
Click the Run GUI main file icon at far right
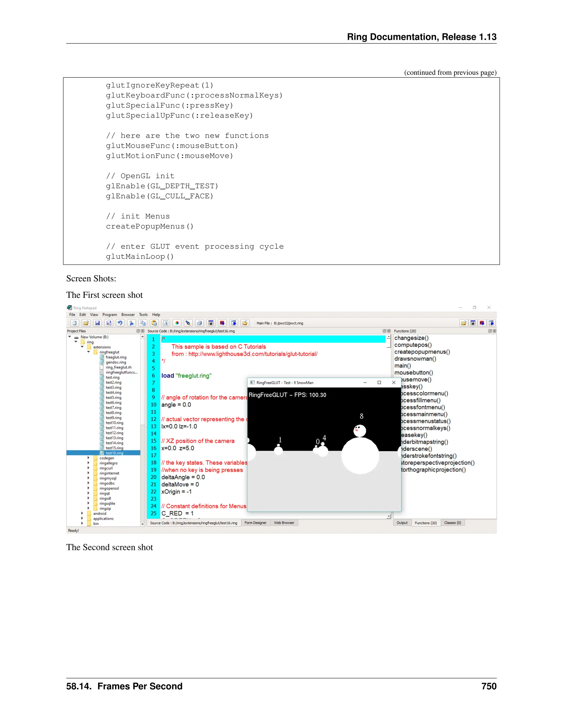pyautogui.click(x=491, y=323)
